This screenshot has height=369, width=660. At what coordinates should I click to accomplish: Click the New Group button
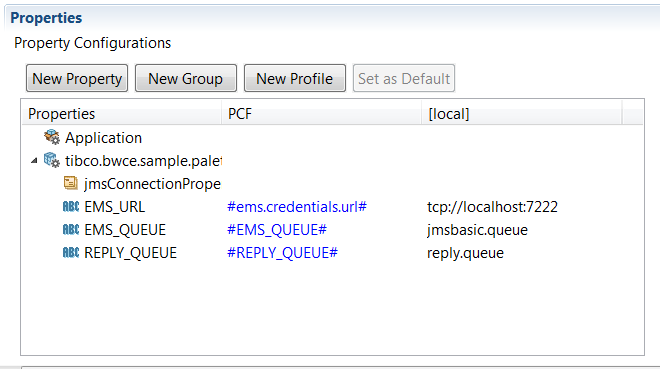(x=186, y=78)
